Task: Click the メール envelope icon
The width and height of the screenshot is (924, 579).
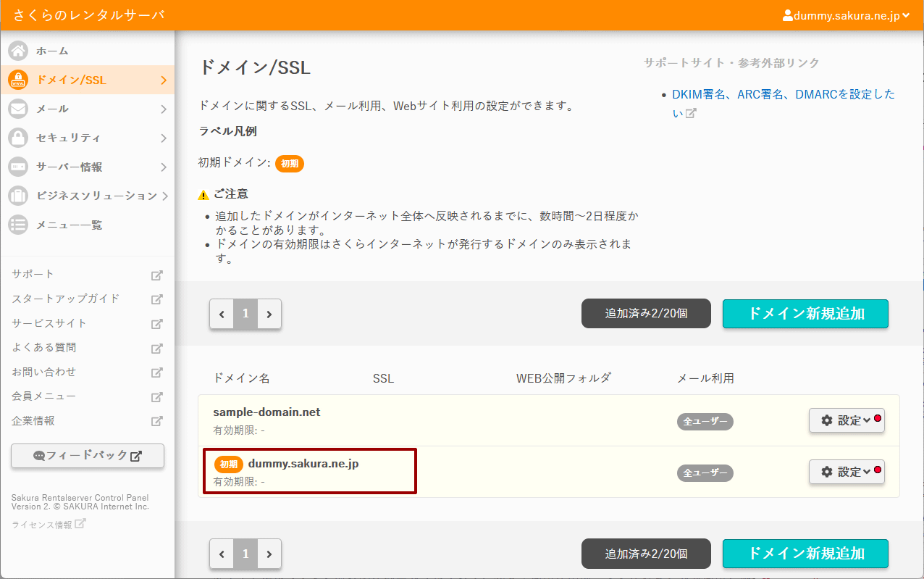Action: (x=18, y=109)
